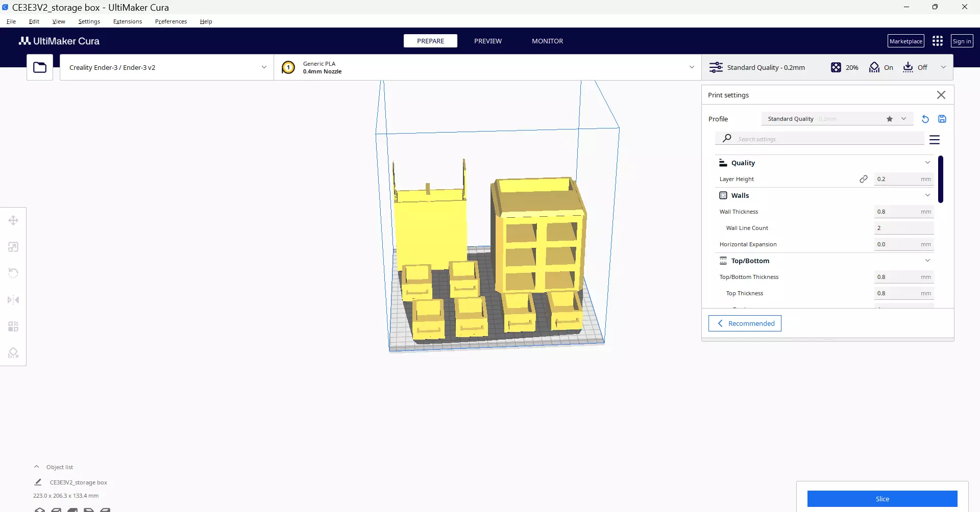Edit the Top Thickness value
The image size is (980, 512).
[904, 293]
